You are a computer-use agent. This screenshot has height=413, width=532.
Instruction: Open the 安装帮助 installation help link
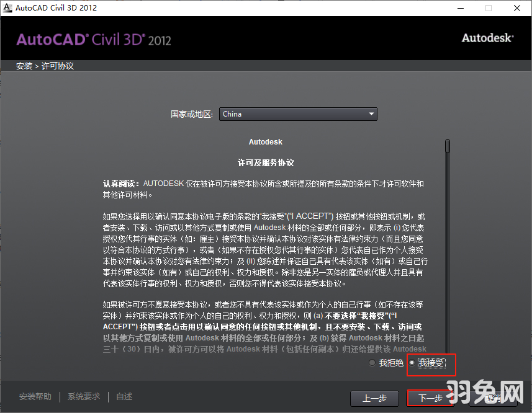coord(35,396)
